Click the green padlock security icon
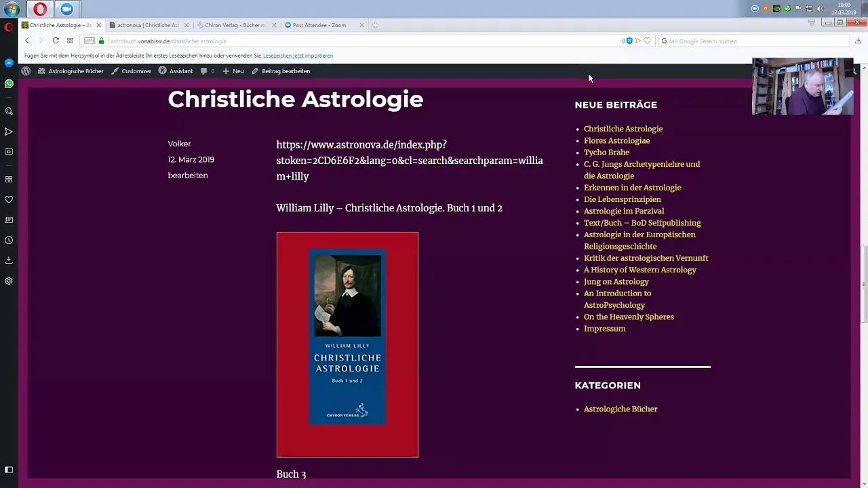Image resolution: width=868 pixels, height=488 pixels. point(102,41)
